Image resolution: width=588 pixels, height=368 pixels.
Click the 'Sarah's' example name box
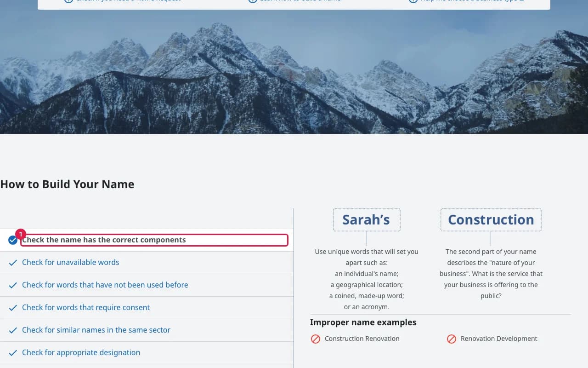[367, 220]
